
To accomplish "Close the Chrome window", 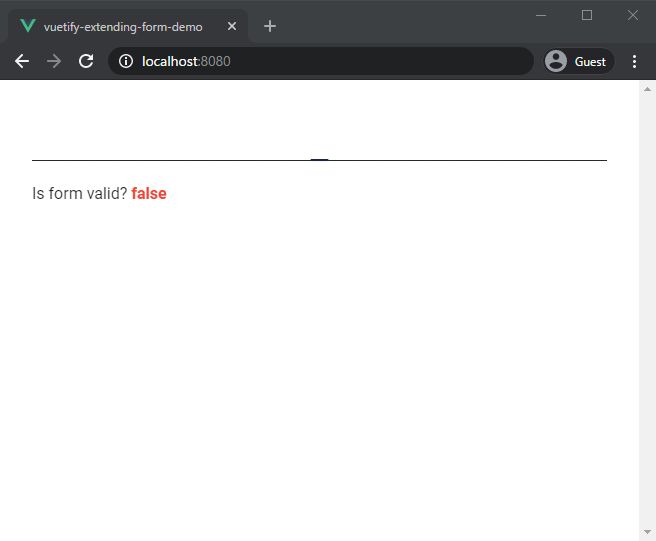I will 632,15.
